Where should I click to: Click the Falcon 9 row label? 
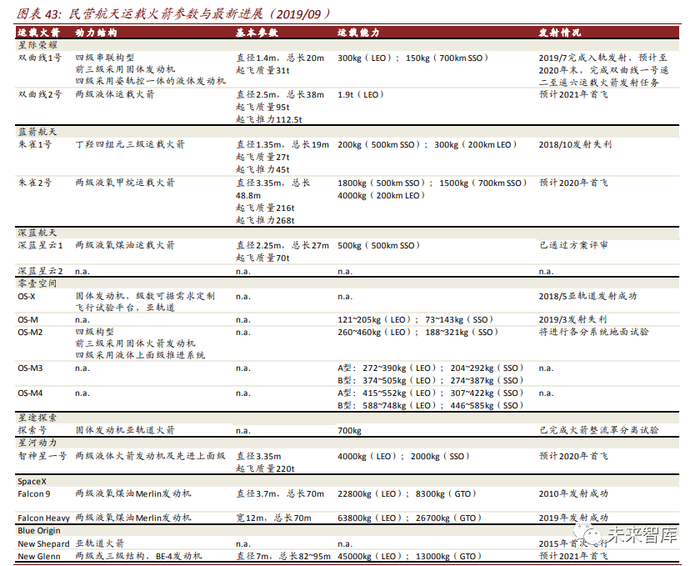(34, 494)
